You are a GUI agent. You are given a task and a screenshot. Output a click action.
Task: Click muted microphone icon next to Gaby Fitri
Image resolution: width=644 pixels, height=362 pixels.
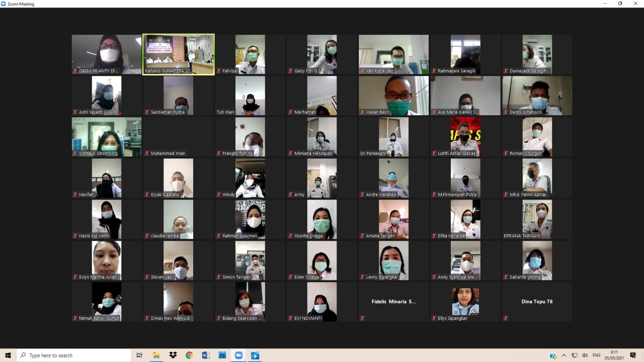coord(290,71)
